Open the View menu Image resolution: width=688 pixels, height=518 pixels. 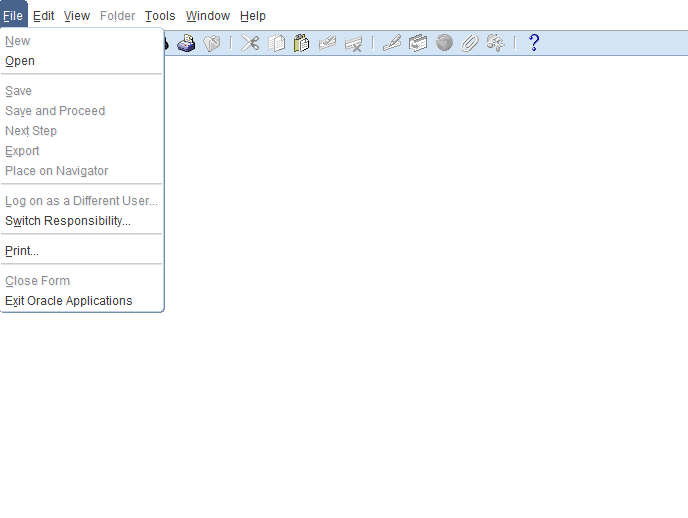click(x=77, y=16)
